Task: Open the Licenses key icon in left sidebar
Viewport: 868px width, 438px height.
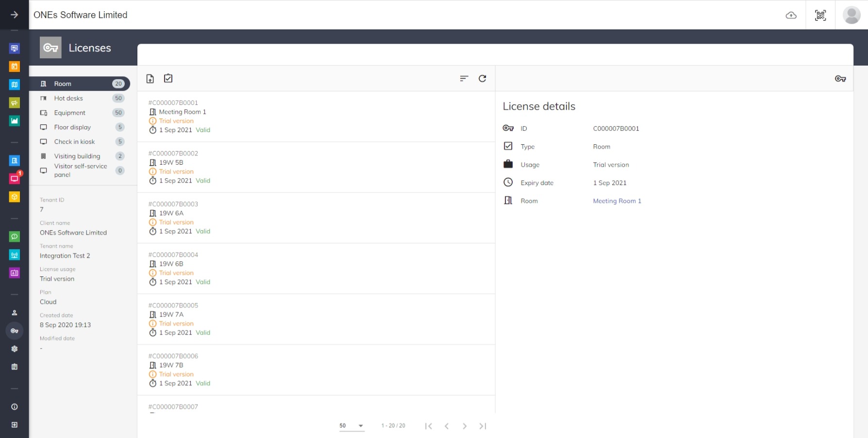Action: pyautogui.click(x=15, y=331)
